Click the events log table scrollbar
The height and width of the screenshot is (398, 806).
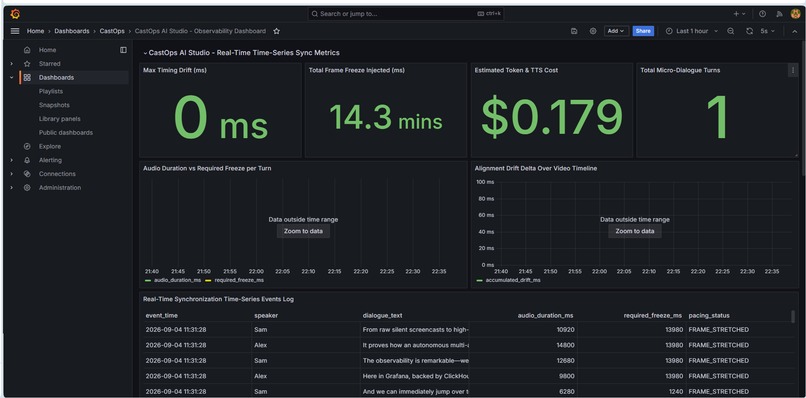[793, 317]
